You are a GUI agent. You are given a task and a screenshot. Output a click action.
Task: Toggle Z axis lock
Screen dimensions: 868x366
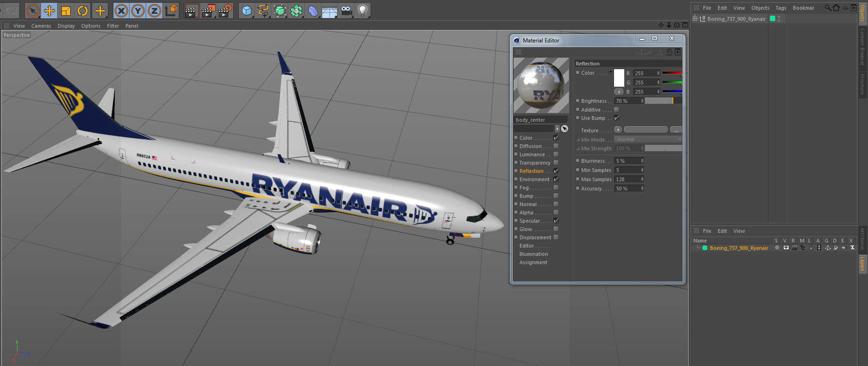pyautogui.click(x=154, y=11)
